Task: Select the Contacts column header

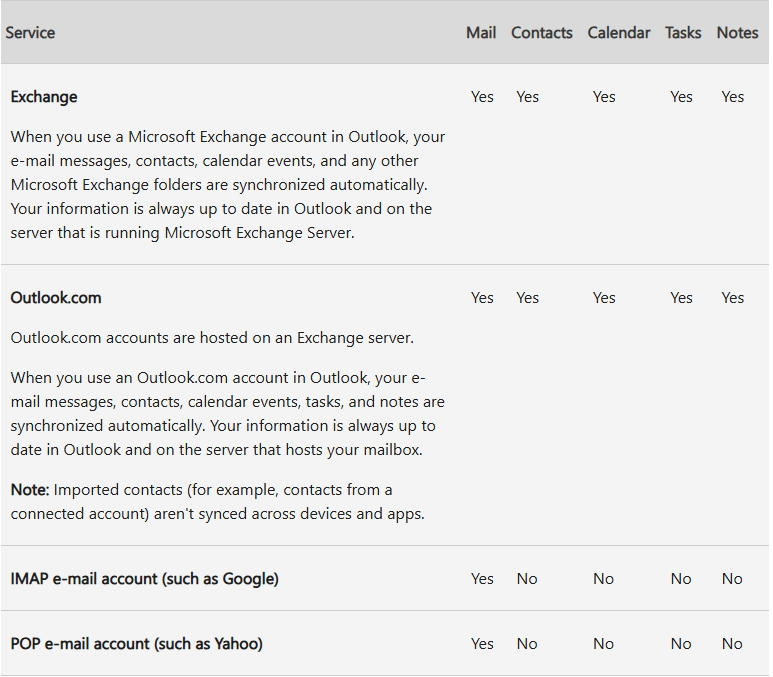Action: pyautogui.click(x=541, y=33)
